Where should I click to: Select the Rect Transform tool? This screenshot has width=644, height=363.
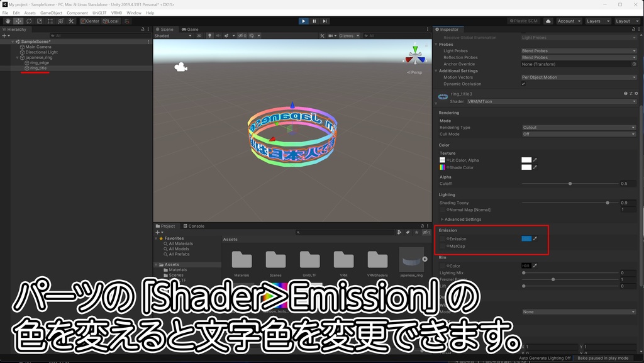pos(50,21)
